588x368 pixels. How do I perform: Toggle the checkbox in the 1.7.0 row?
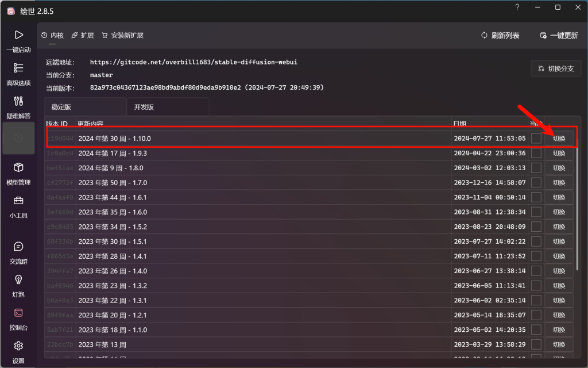(x=536, y=183)
